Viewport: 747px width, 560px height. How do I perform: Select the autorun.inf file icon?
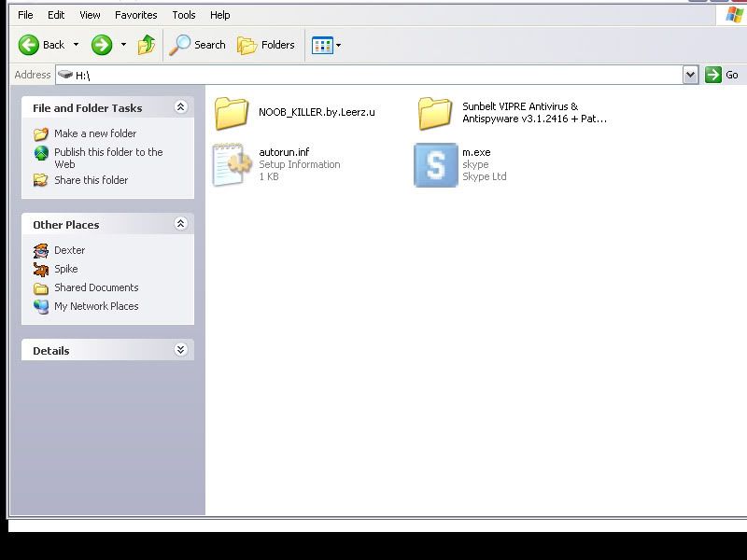(x=232, y=164)
